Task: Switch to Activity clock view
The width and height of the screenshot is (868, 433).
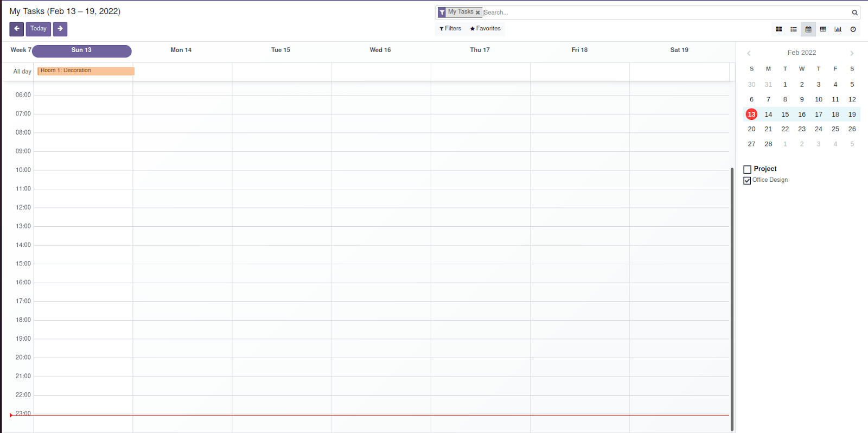Action: (853, 29)
